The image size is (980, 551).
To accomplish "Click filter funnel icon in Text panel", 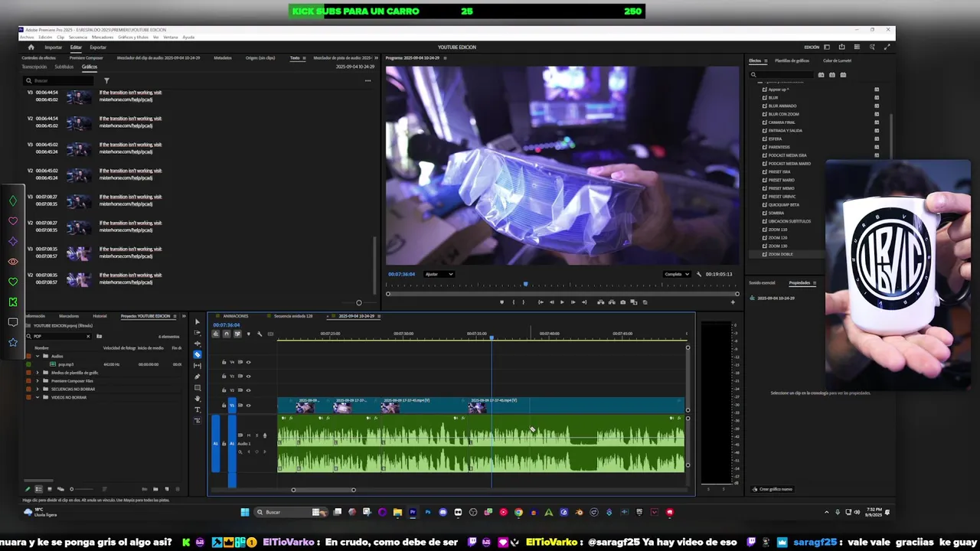I will 106,80.
